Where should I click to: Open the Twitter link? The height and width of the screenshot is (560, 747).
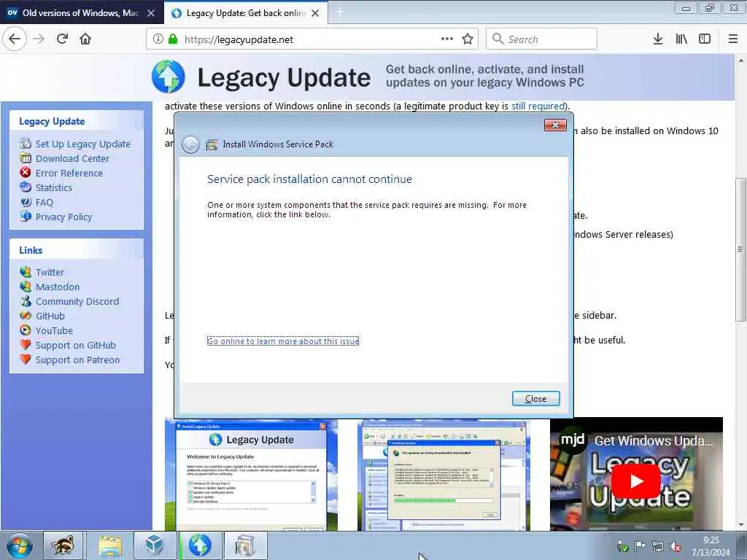(50, 273)
